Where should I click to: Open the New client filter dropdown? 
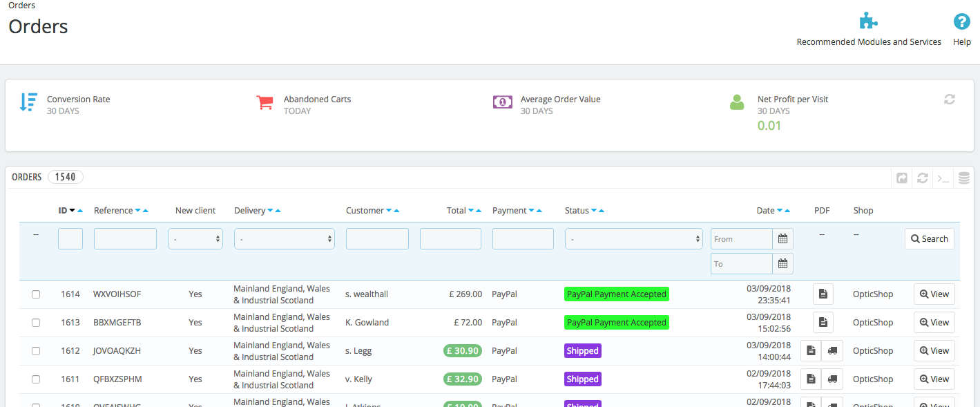click(195, 239)
